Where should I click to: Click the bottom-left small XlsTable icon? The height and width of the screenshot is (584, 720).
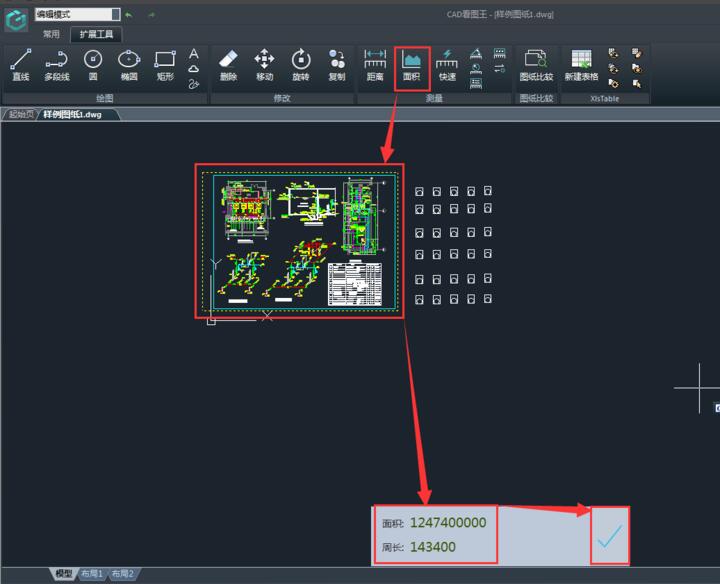613,84
